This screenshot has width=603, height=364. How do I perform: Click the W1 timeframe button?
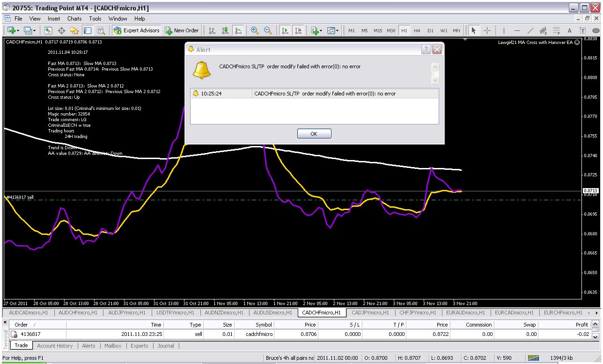[443, 30]
